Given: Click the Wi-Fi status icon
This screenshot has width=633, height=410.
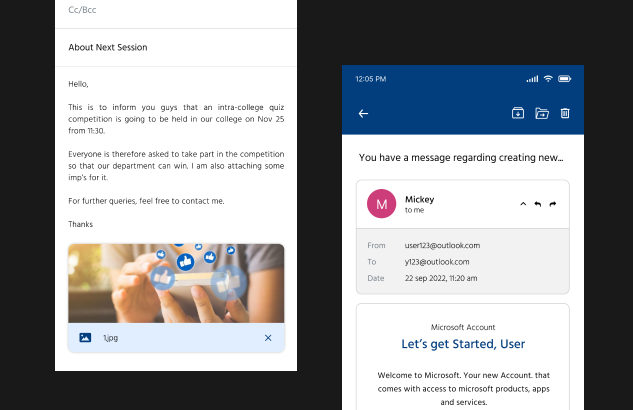Looking at the screenshot, I should click(x=548, y=79).
